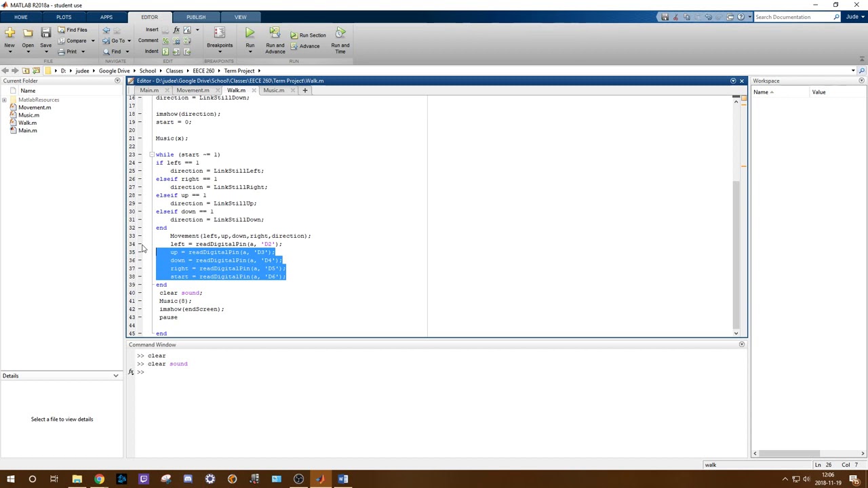Open the Jude account dropdown
The height and width of the screenshot is (488, 868).
pos(854,17)
